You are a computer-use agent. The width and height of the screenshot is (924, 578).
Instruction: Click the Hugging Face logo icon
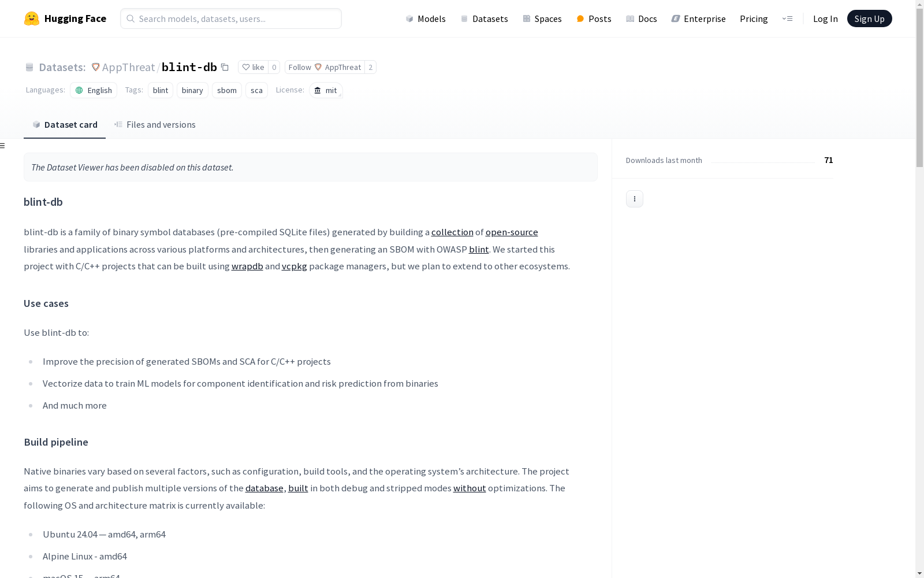[x=32, y=18]
